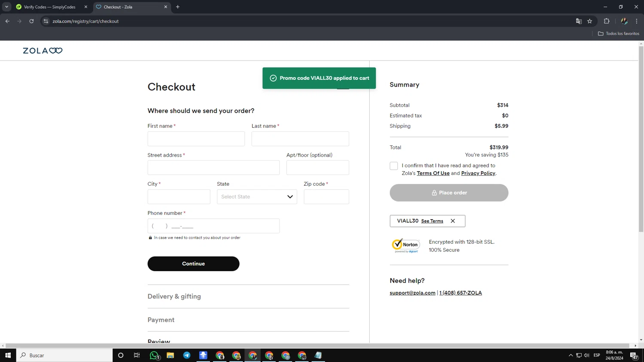Click the Place order button
Image resolution: width=644 pixels, height=362 pixels.
pos(449,193)
